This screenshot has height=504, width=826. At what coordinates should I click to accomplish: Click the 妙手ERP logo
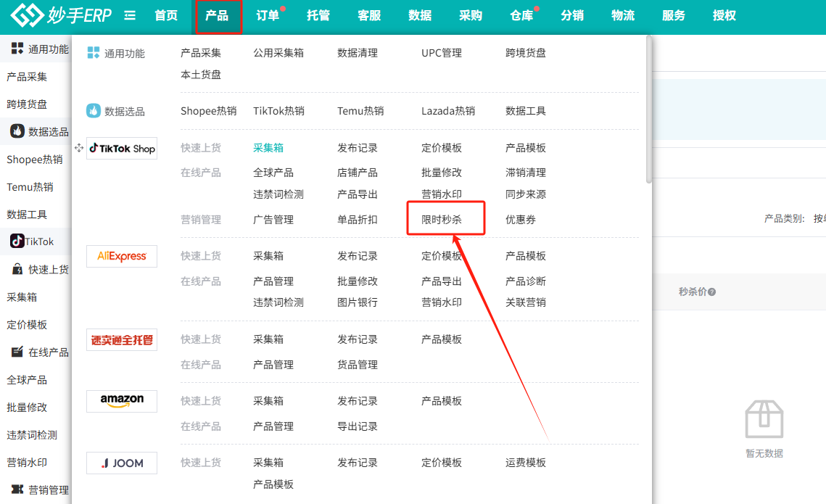pos(61,15)
